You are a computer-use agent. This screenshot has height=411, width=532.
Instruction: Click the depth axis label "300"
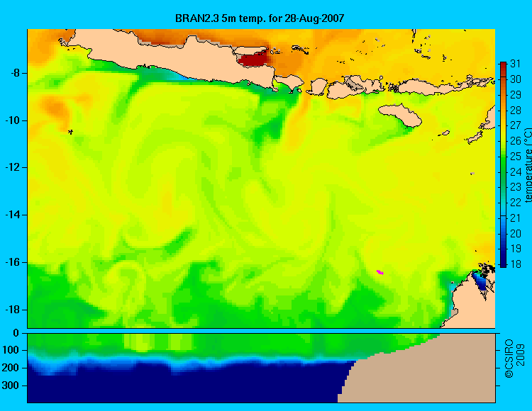pos(11,386)
